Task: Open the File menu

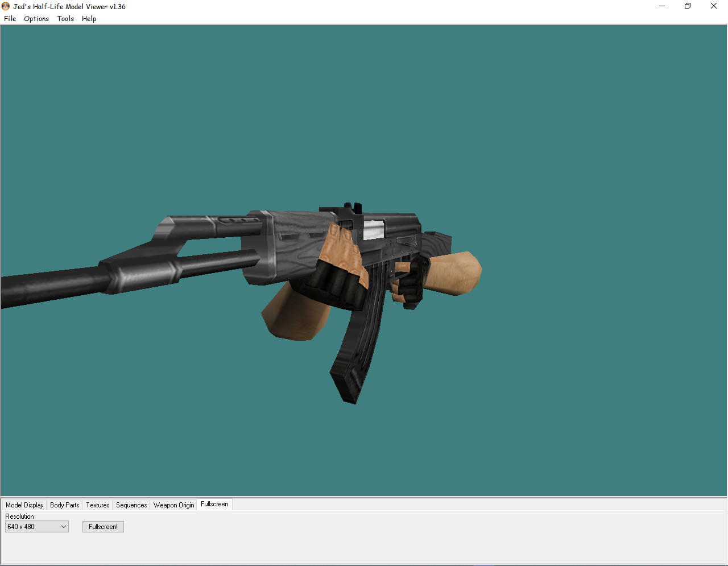Action: point(10,19)
